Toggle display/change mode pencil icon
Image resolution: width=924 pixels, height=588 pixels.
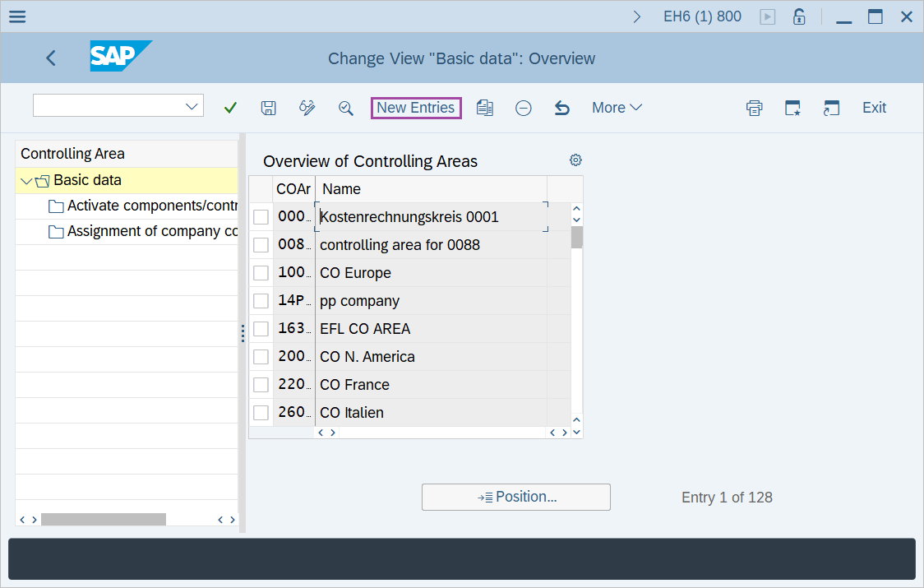tap(307, 108)
